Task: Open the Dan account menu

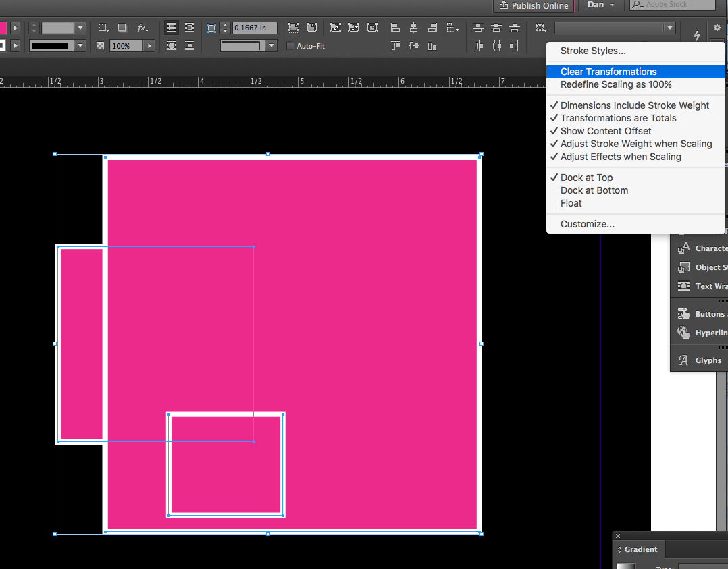Action: pos(598,4)
